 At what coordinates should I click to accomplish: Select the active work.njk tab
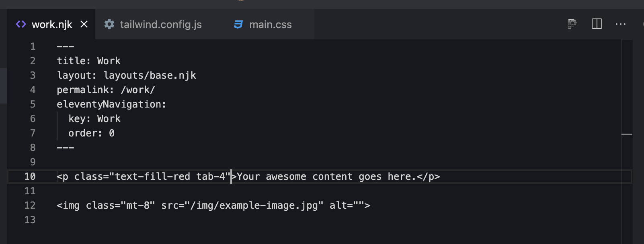coord(52,24)
